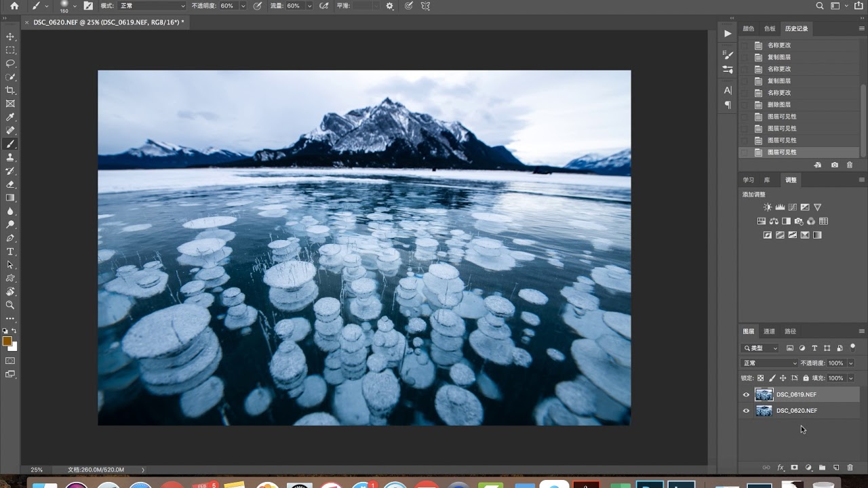This screenshot has width=868, height=488.
Task: Click the background color swatch
Action: (14, 347)
